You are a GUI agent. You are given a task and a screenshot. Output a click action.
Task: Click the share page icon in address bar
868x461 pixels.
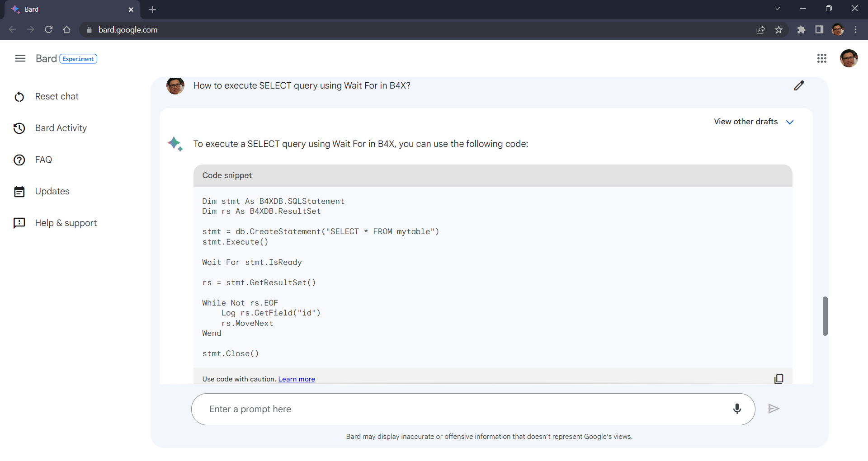[760, 30]
